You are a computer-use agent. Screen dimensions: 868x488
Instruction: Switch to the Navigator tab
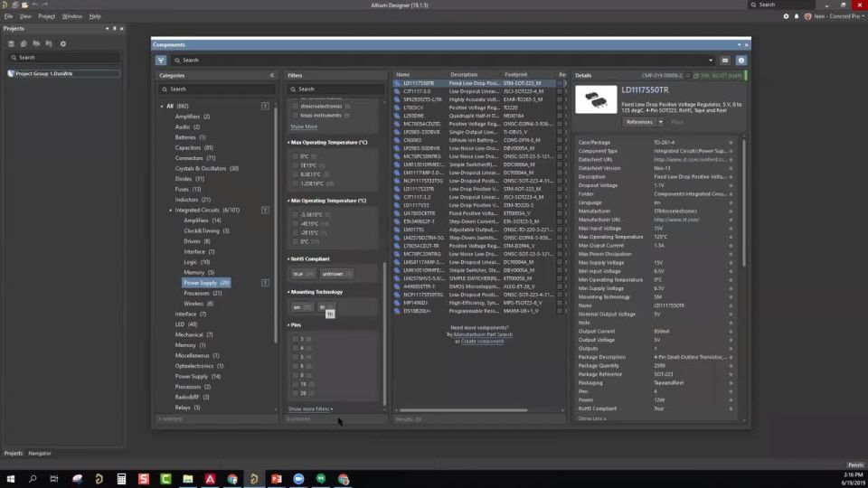(x=40, y=453)
